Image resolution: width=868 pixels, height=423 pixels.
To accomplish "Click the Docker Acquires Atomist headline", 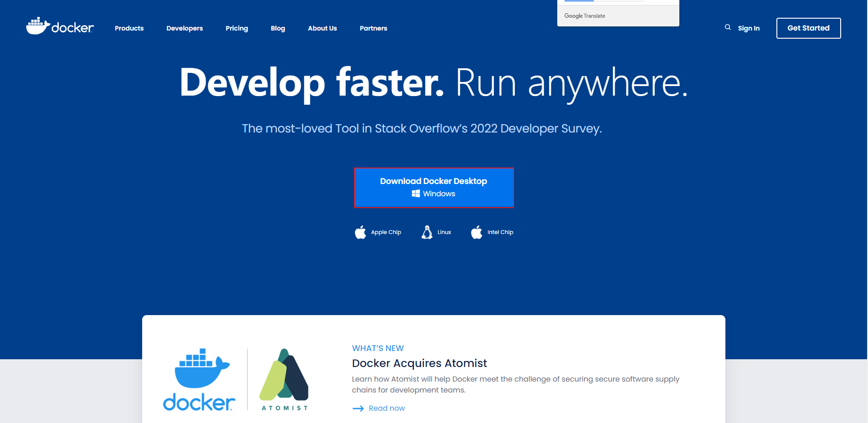I will [x=420, y=363].
